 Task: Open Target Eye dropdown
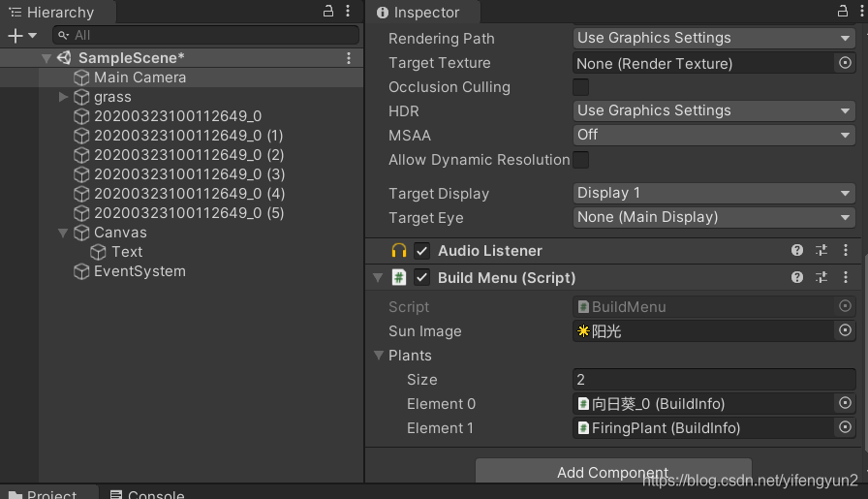[x=714, y=218]
